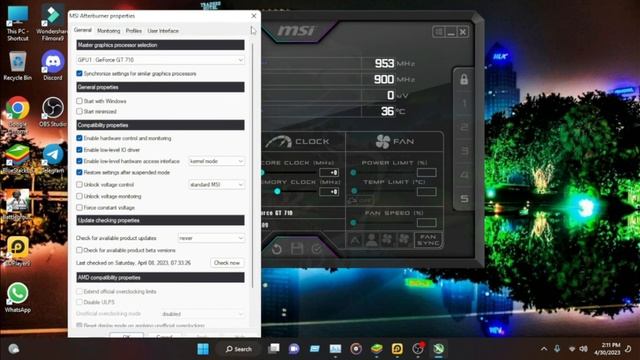
Task: Click the volume icon in system tray
Action: click(x=583, y=349)
